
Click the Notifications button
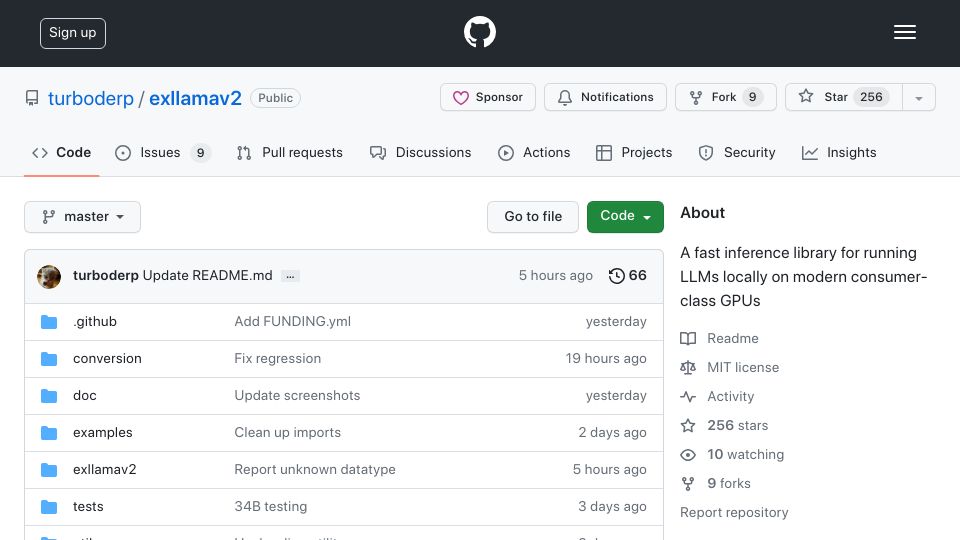tap(605, 97)
